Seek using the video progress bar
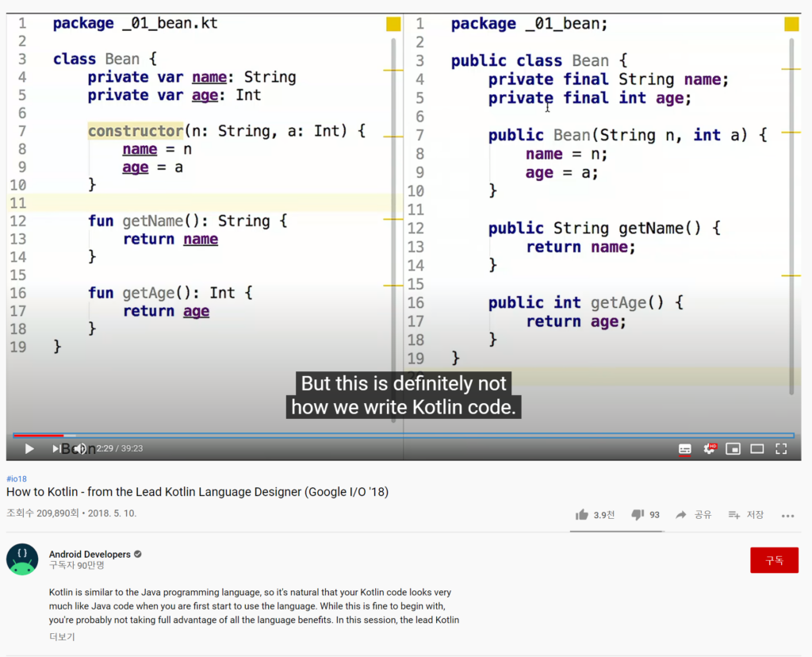Screen dimensions: 812x657 [396, 435]
